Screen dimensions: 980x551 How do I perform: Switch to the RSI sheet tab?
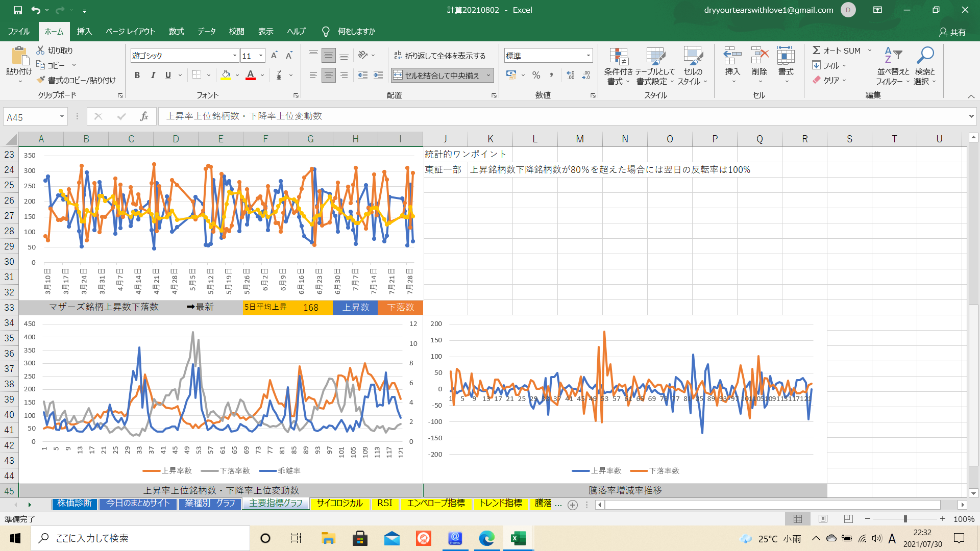click(384, 504)
